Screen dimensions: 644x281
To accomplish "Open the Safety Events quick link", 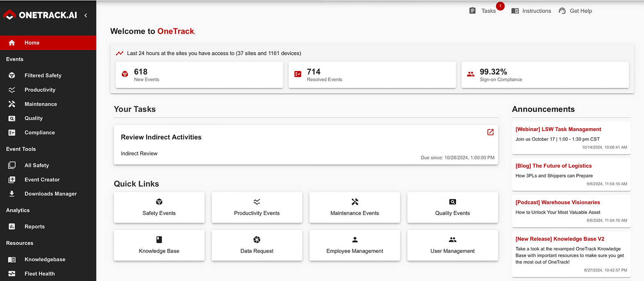I will (159, 208).
